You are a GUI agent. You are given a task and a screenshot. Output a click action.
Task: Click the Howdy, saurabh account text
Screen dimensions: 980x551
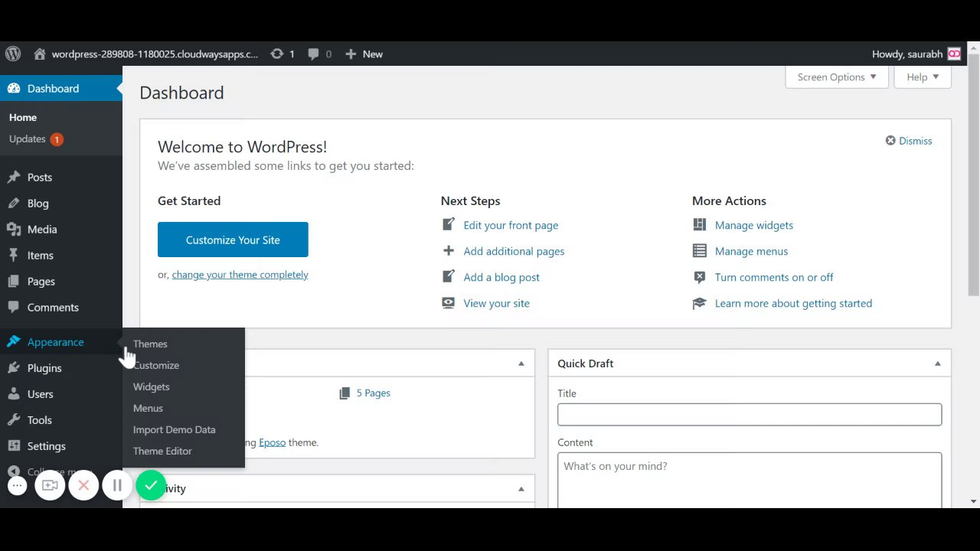pos(907,54)
